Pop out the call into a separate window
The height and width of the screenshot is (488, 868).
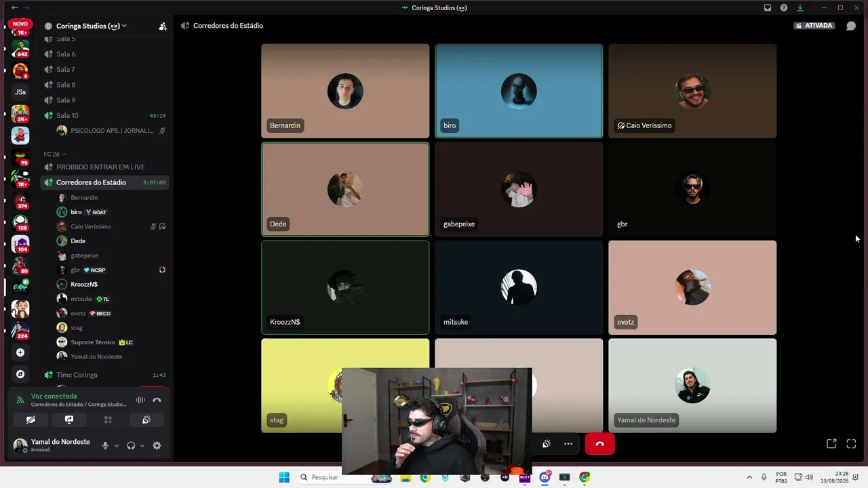point(831,444)
